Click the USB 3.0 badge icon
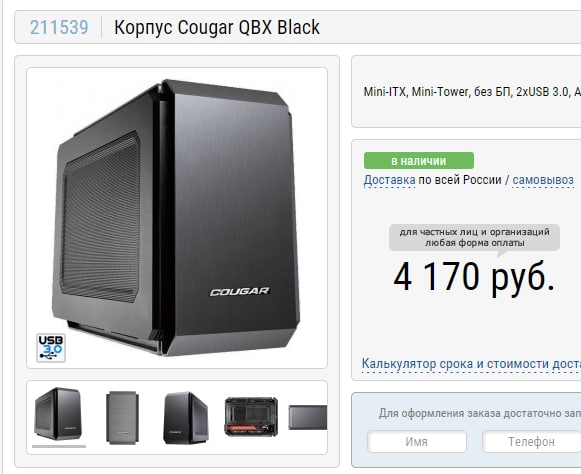581x474 pixels. 51,348
